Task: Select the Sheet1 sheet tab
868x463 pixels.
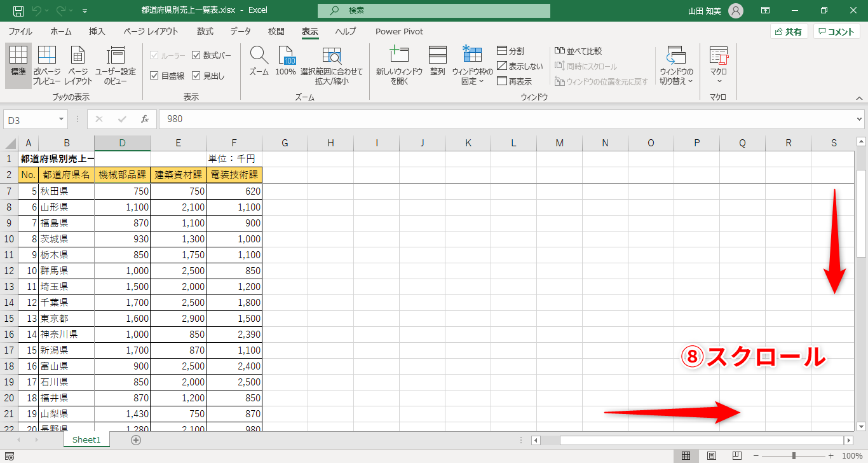Action: pyautogui.click(x=86, y=439)
